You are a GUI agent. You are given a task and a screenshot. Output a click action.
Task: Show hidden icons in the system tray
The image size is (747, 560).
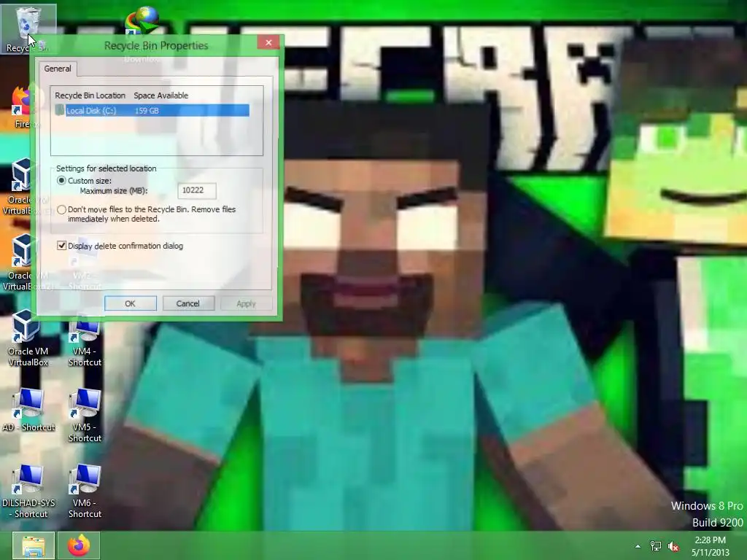pyautogui.click(x=638, y=546)
